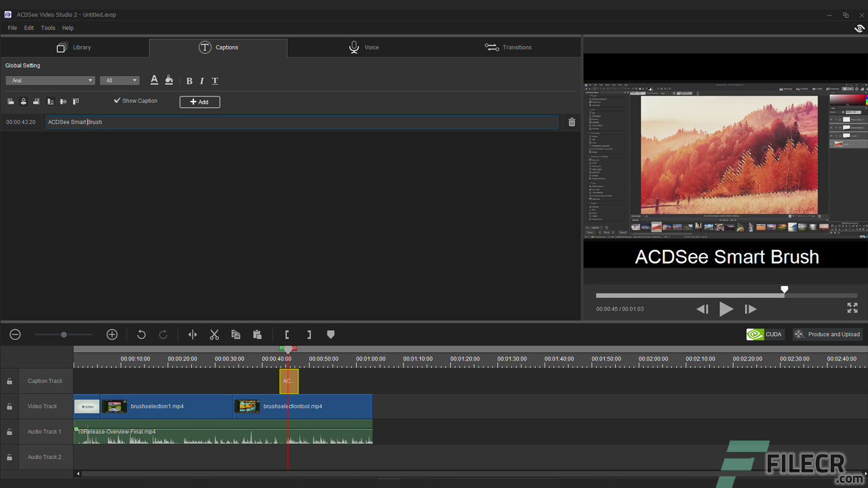Click the timeline playhead marker

(288, 350)
